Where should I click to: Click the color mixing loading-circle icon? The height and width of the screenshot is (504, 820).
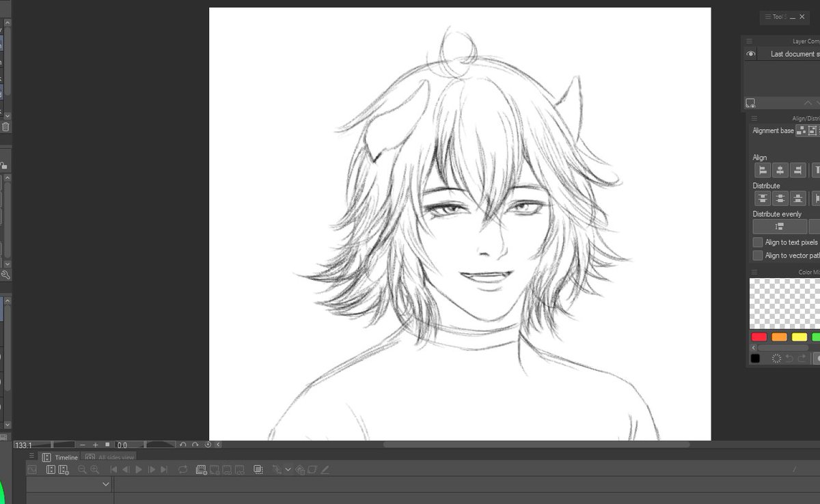pyautogui.click(x=776, y=359)
